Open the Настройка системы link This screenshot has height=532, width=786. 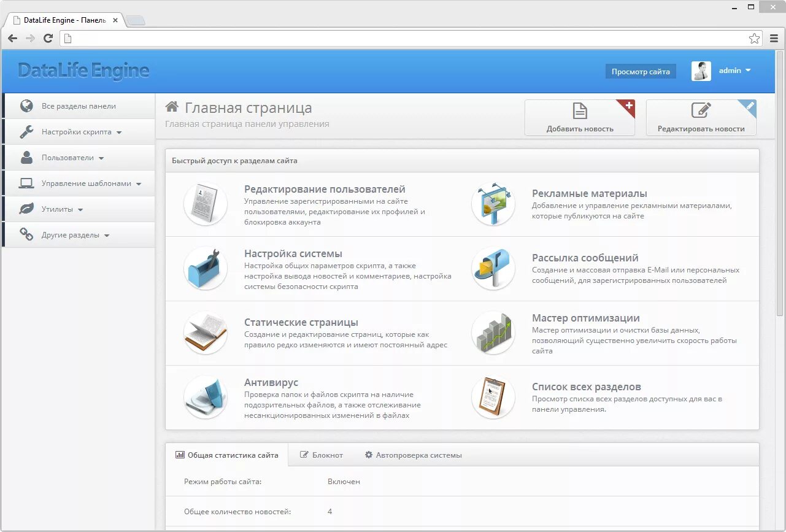click(293, 253)
